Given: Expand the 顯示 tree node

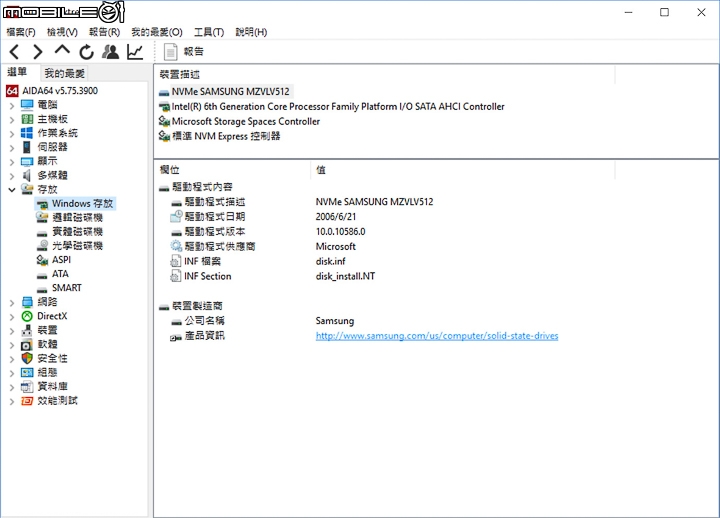Looking at the screenshot, I should pyautogui.click(x=12, y=162).
